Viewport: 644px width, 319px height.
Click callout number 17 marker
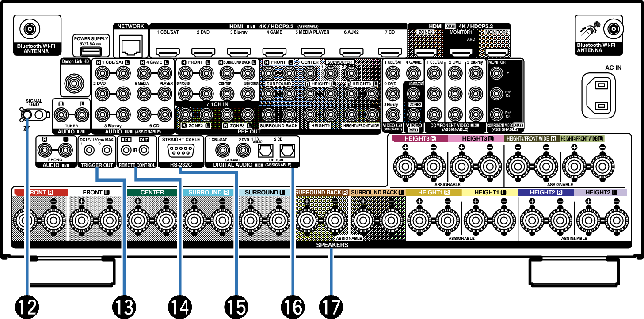(331, 305)
